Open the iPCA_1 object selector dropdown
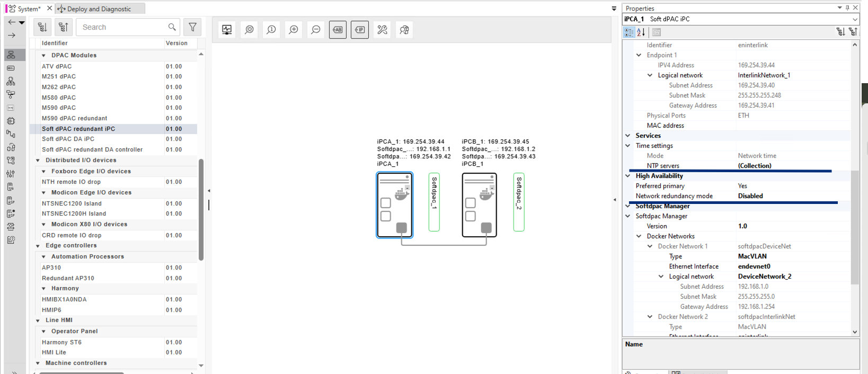Viewport: 868px width, 374px height. [x=855, y=19]
